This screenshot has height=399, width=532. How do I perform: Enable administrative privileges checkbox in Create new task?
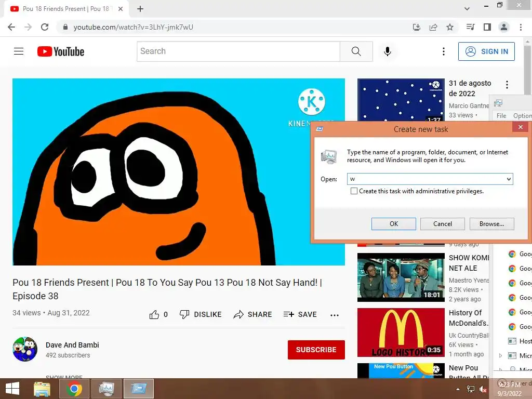(x=354, y=191)
